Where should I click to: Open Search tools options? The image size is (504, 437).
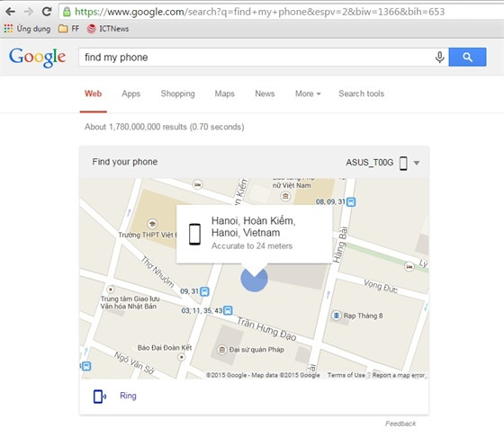tap(361, 94)
